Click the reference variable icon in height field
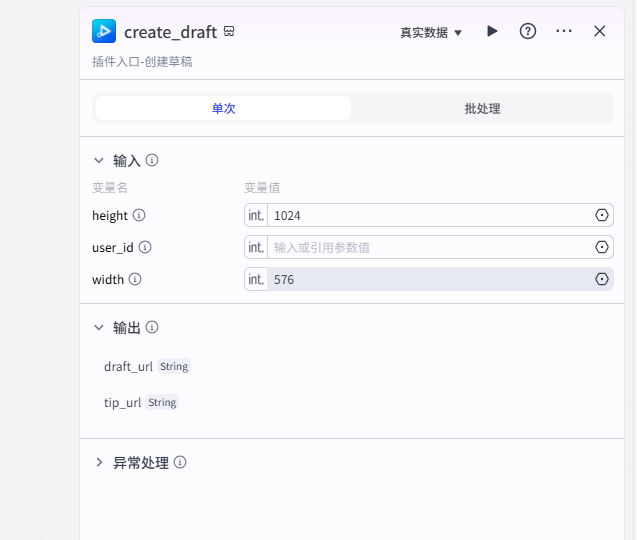Screen dimensions: 637x540 click(x=602, y=215)
